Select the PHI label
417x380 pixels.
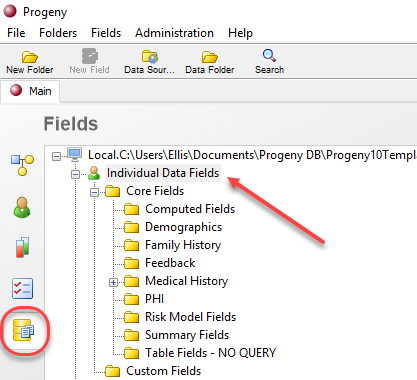tap(154, 299)
